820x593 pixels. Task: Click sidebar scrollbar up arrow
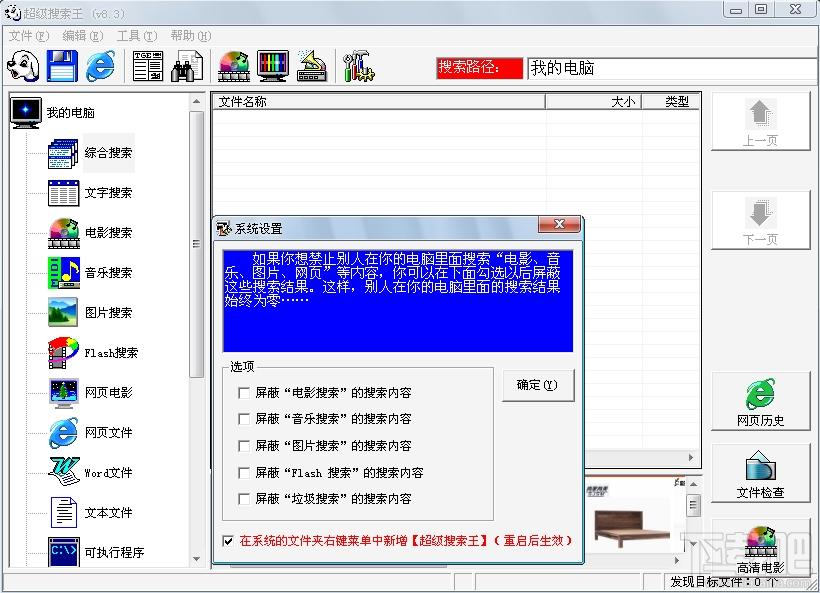click(x=197, y=102)
